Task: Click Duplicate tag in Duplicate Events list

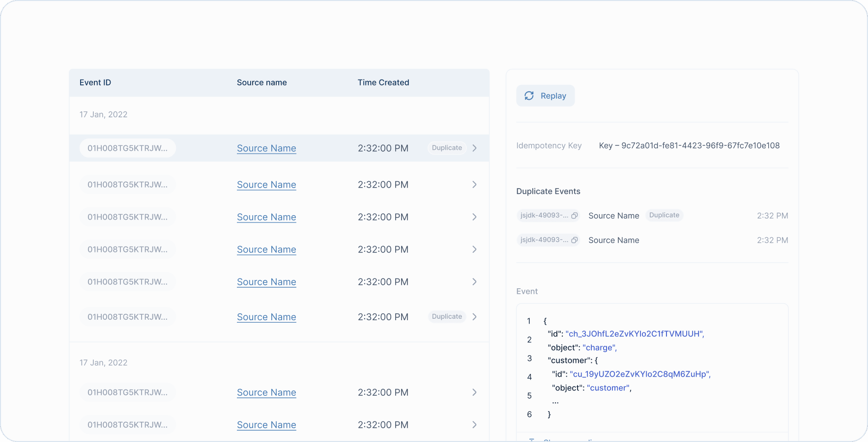Action: coord(664,215)
